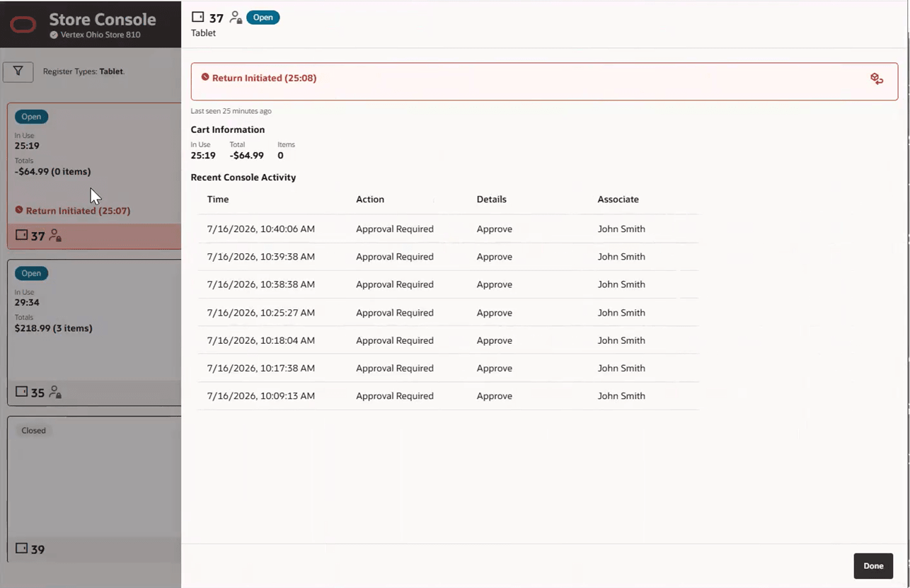Click the red icon in the Return Initiated banner
The width and height of the screenshot is (910, 588).
[x=205, y=77]
